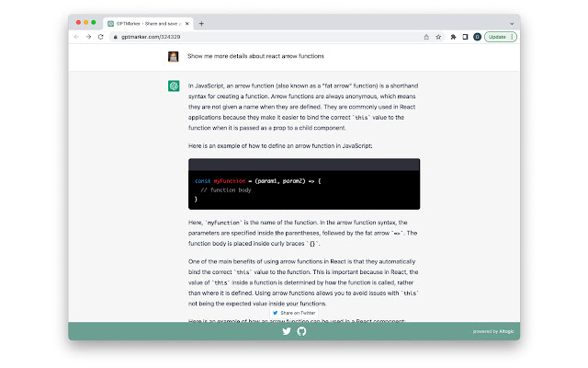Click the macOS yellow minimize button

tap(85, 22)
